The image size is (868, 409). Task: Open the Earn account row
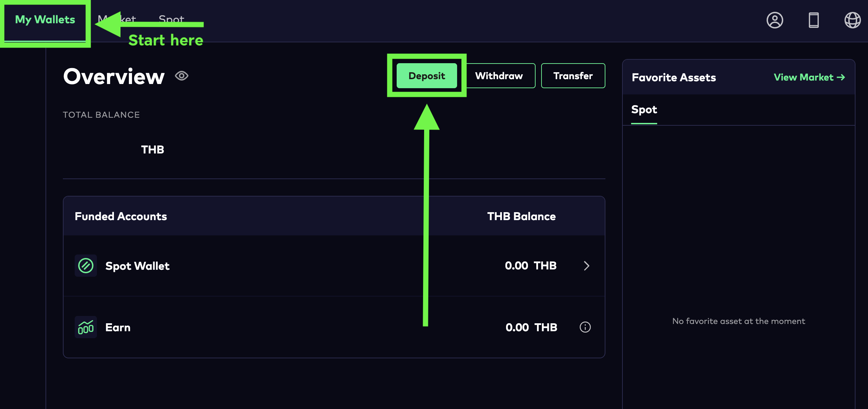pos(118,327)
